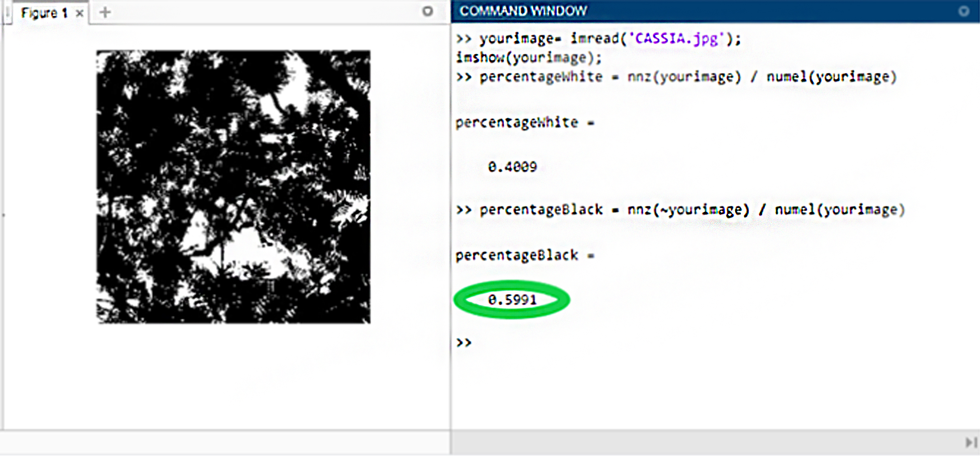Select the Figure 1 tab
The width and height of the screenshot is (980, 457).
point(44,13)
